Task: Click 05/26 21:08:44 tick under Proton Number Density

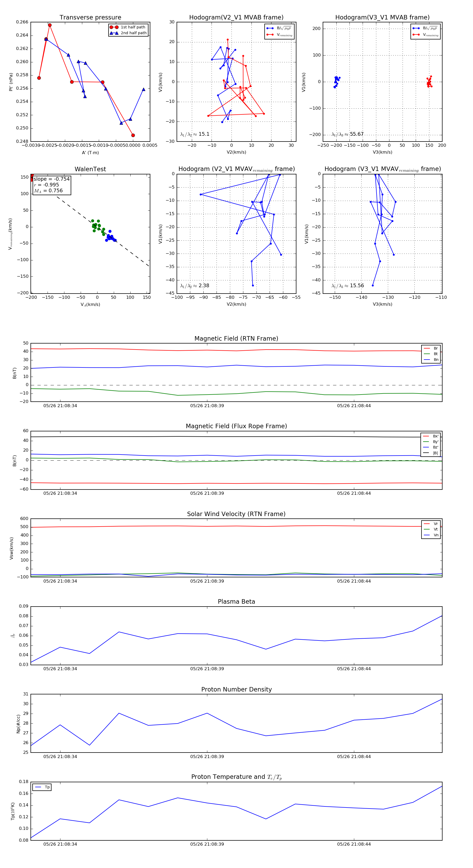Action: [354, 756]
